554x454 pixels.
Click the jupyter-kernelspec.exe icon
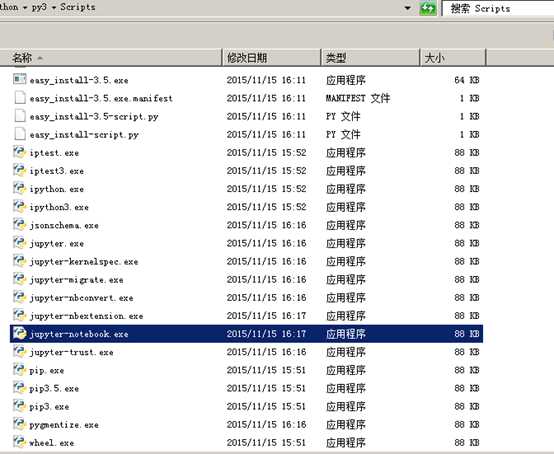pos(20,261)
